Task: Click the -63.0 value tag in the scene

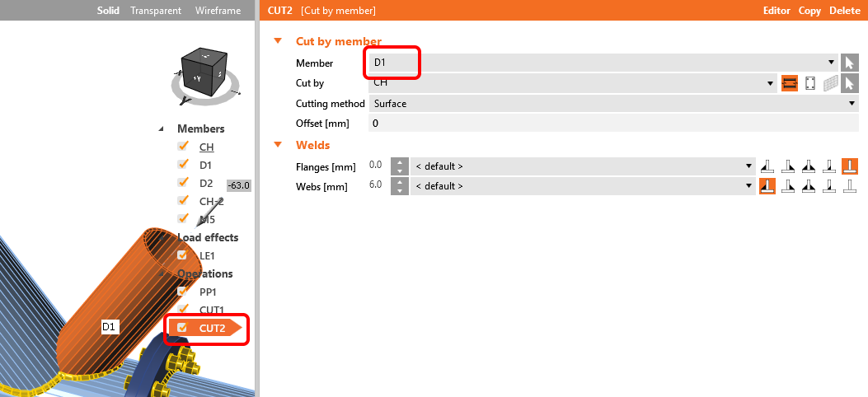Action: [x=239, y=186]
